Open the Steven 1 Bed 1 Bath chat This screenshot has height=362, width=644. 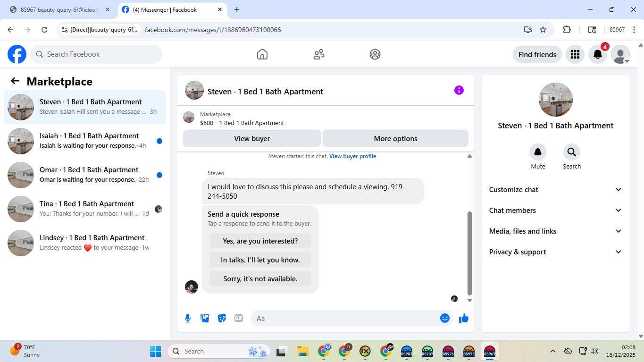pyautogui.click(x=85, y=107)
